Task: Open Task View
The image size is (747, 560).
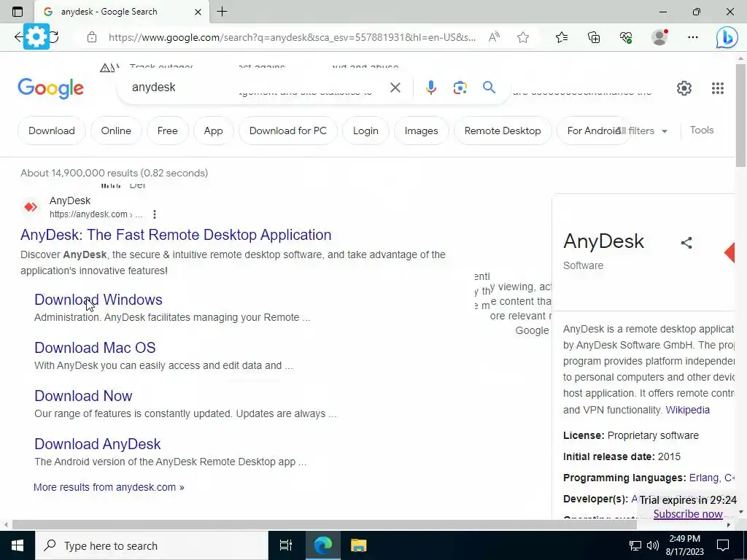Action: point(286,545)
